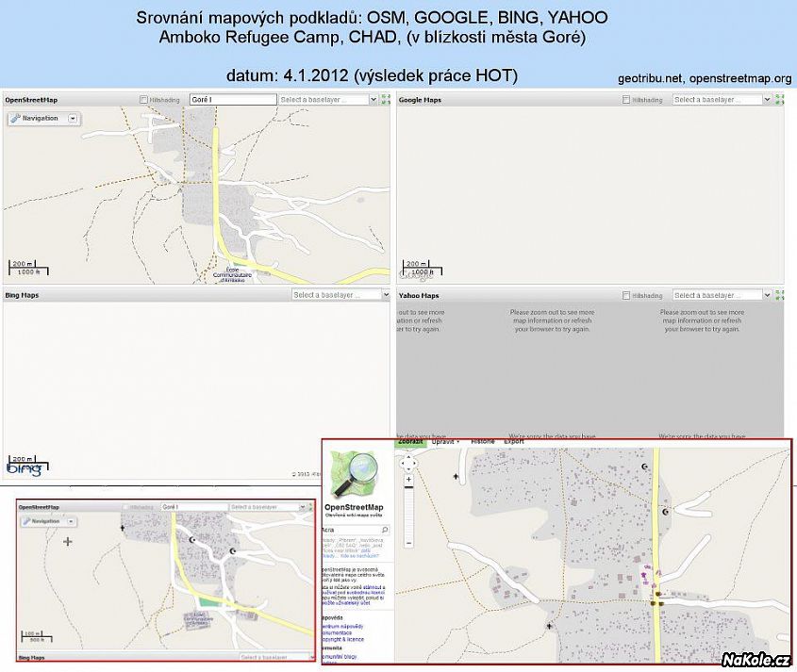Viewport: 797px width, 672px height.
Task: Pan map up with the compass arrow
Action: pos(408,457)
